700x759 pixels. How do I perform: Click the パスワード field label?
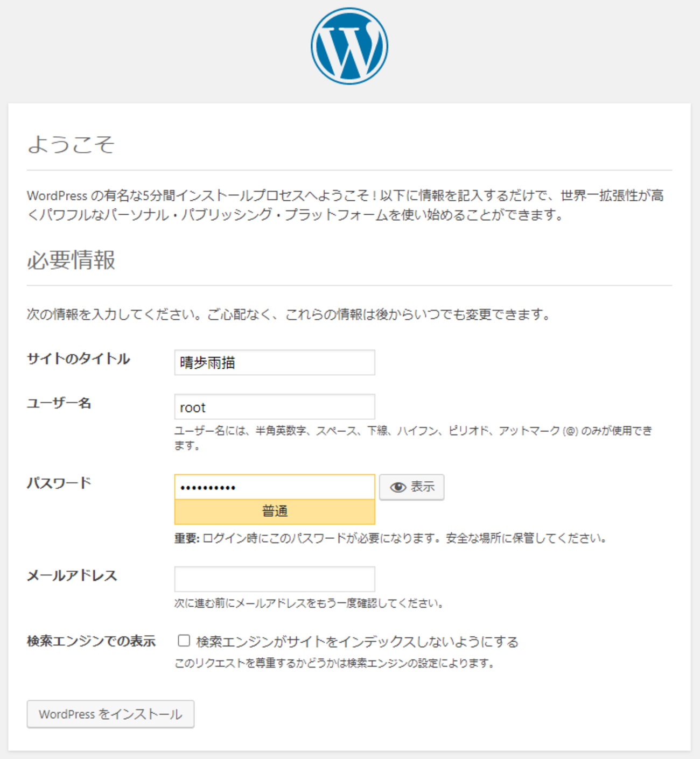coord(59,483)
